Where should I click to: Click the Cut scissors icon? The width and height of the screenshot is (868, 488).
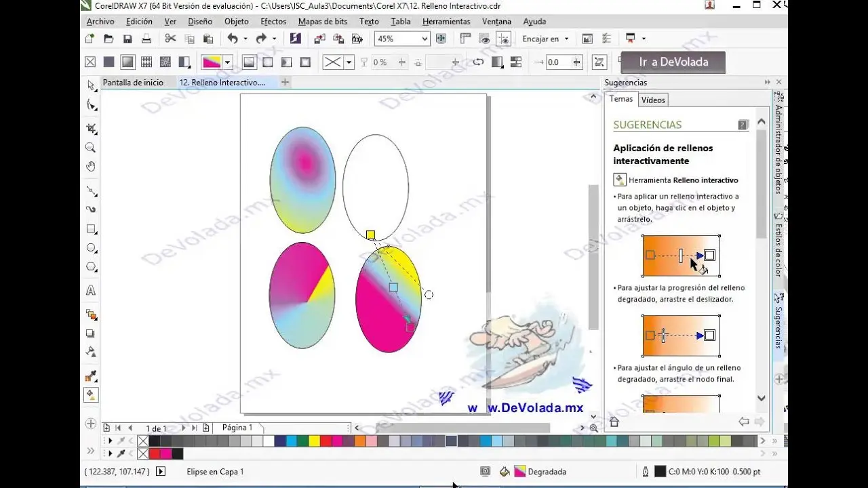click(170, 39)
